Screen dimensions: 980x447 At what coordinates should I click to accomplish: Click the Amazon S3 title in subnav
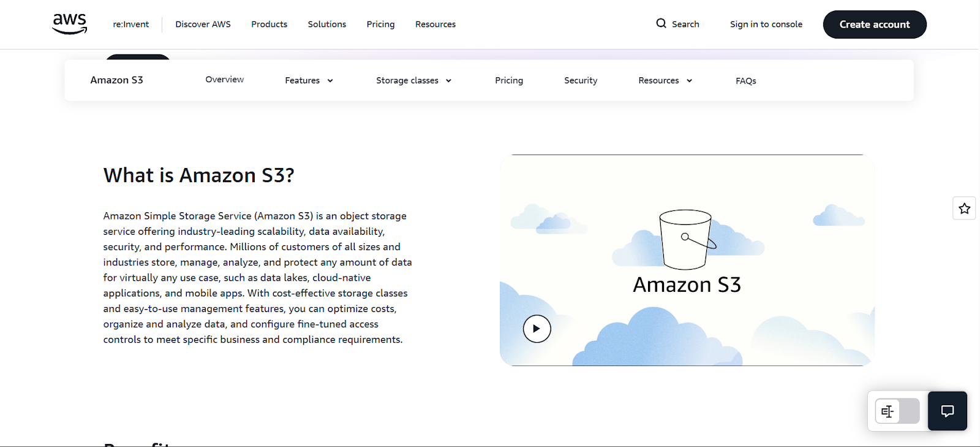(117, 80)
